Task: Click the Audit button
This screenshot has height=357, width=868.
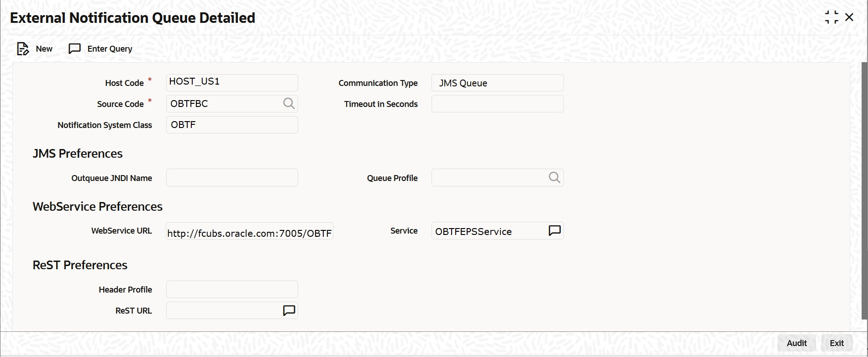Action: [x=797, y=343]
